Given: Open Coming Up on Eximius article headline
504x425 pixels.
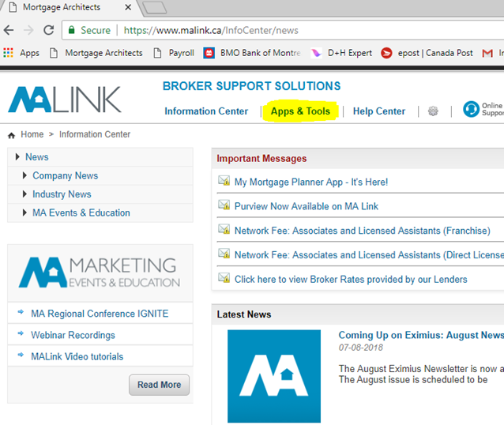Looking at the screenshot, I should click(421, 335).
